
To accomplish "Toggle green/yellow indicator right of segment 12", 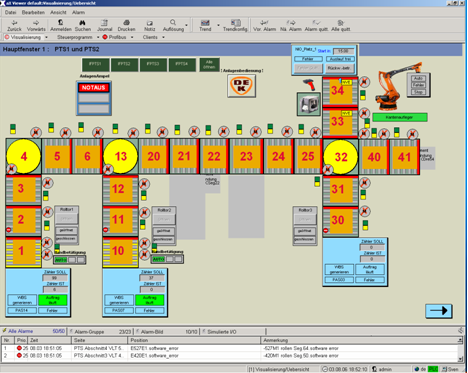I will [144, 195].
